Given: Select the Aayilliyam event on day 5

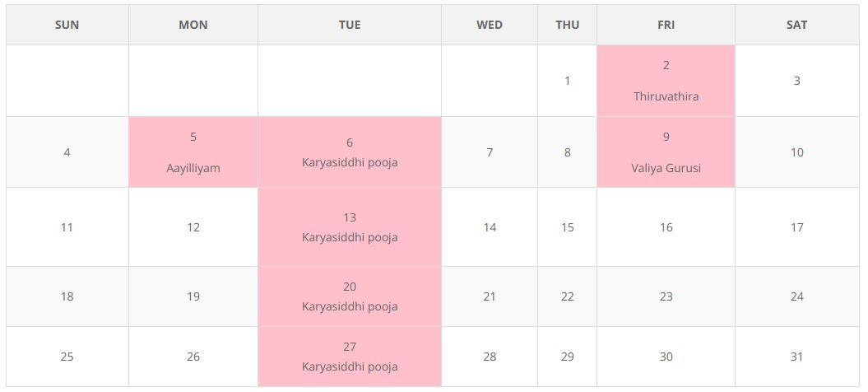Looking at the screenshot, I should (x=193, y=168).
